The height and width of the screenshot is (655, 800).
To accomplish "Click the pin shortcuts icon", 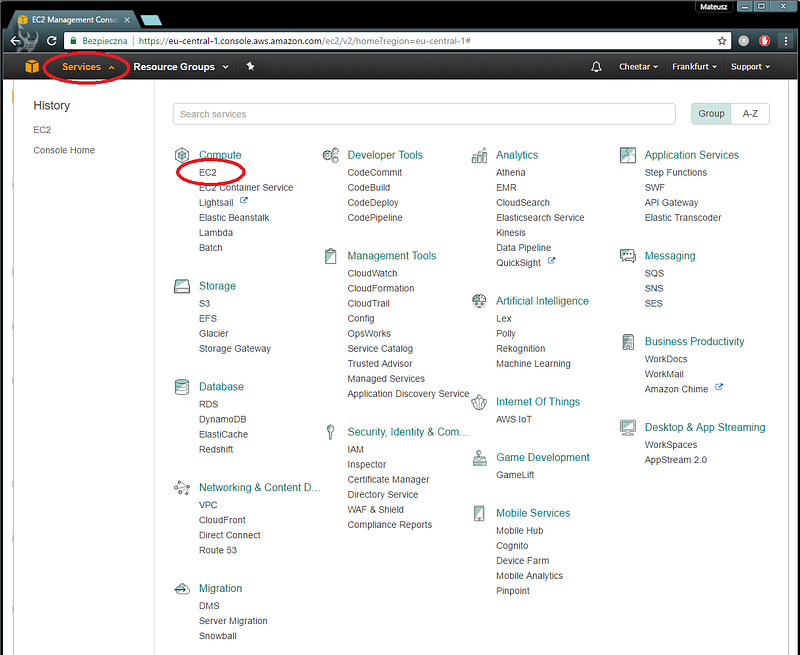I will (x=251, y=66).
